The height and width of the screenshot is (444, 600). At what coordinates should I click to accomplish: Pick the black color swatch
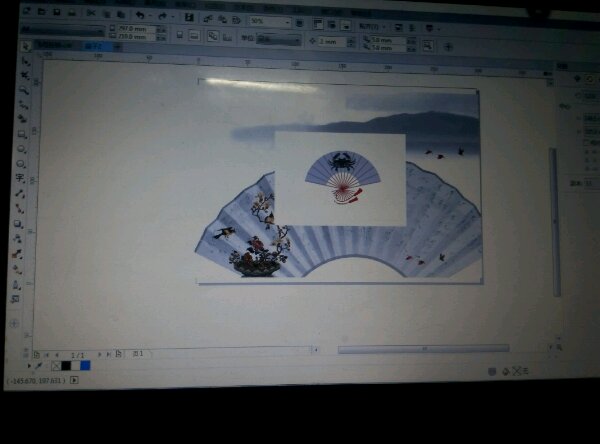(x=66, y=366)
